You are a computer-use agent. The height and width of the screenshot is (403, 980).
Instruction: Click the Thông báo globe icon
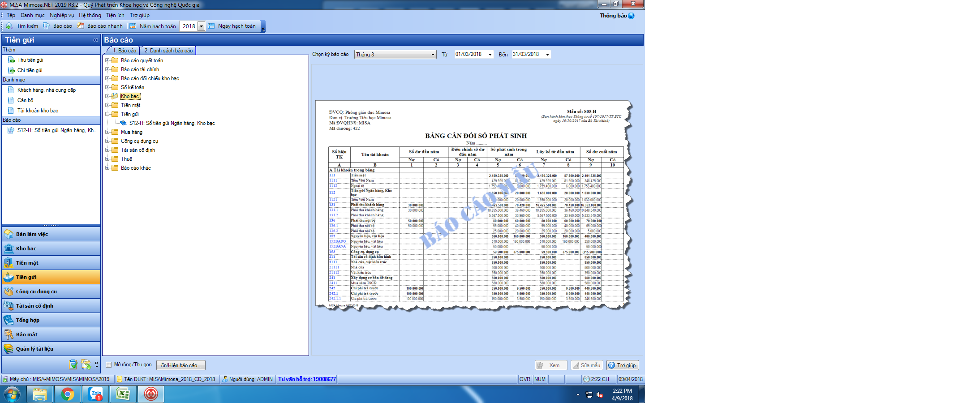click(631, 16)
